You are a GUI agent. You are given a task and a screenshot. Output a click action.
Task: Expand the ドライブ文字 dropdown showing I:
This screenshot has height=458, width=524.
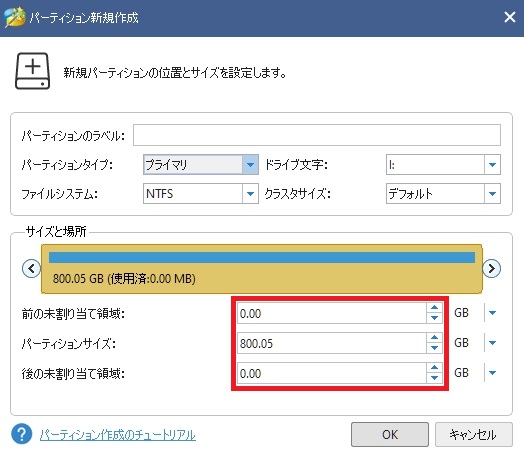(443, 164)
